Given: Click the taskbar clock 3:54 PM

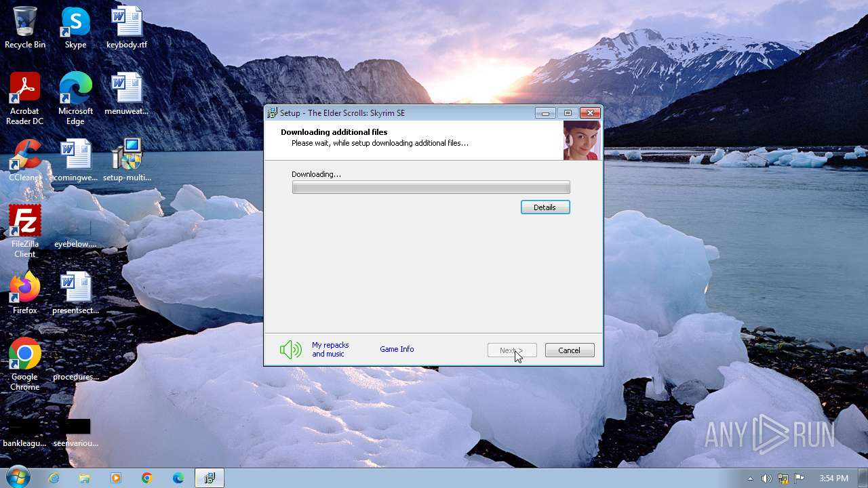Looking at the screenshot, I should coord(833,479).
